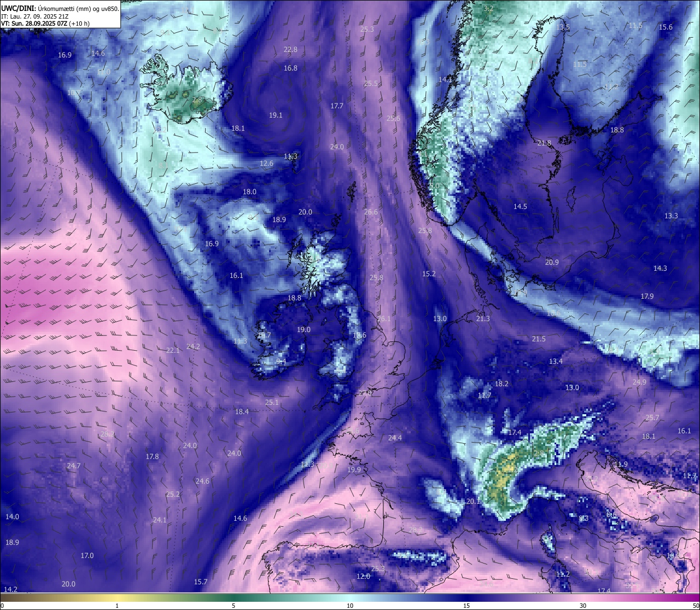Click the 3.2 value over northern Norway
The width and height of the screenshot is (700, 610).
coord(488,8)
